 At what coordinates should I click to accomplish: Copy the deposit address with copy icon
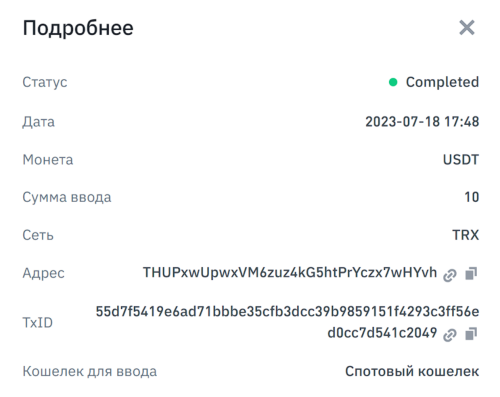(x=471, y=274)
